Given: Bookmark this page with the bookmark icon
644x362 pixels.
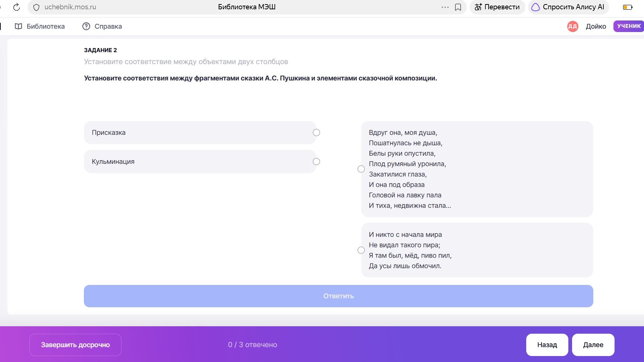Looking at the screenshot, I should click(458, 7).
